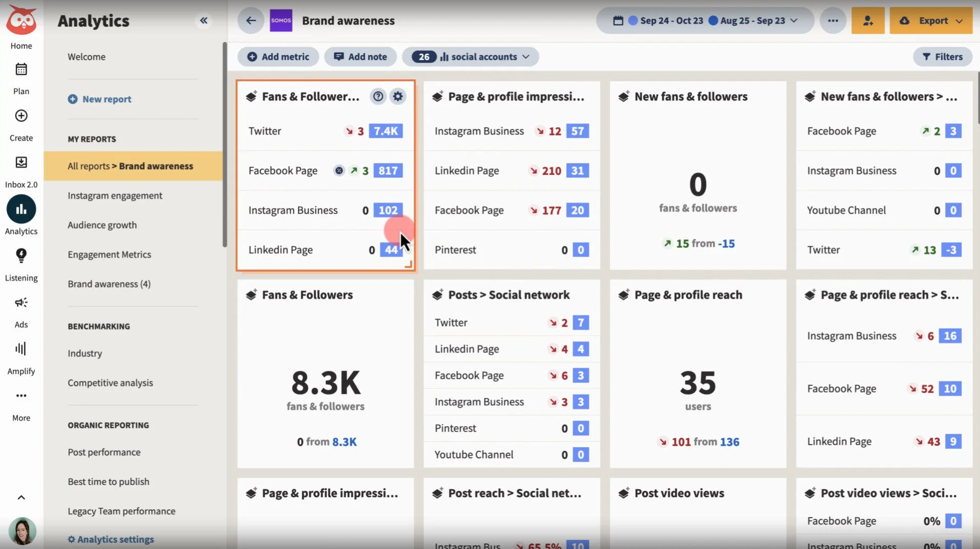Image resolution: width=980 pixels, height=549 pixels.
Task: Click the help icon on Fans & Followers tile
Action: coord(378,96)
